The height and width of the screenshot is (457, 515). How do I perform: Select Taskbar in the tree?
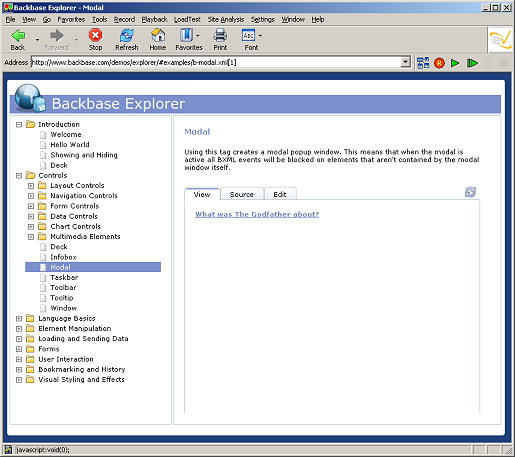tap(64, 277)
